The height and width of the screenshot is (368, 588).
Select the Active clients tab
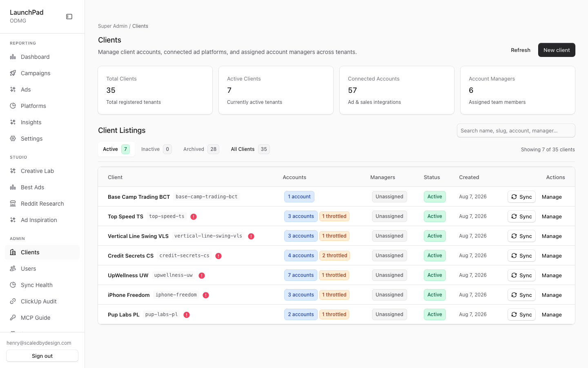[116, 149]
